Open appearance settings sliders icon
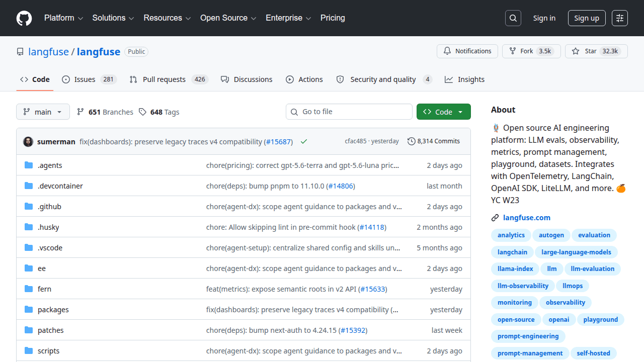This screenshot has width=644, height=362. (x=620, y=18)
